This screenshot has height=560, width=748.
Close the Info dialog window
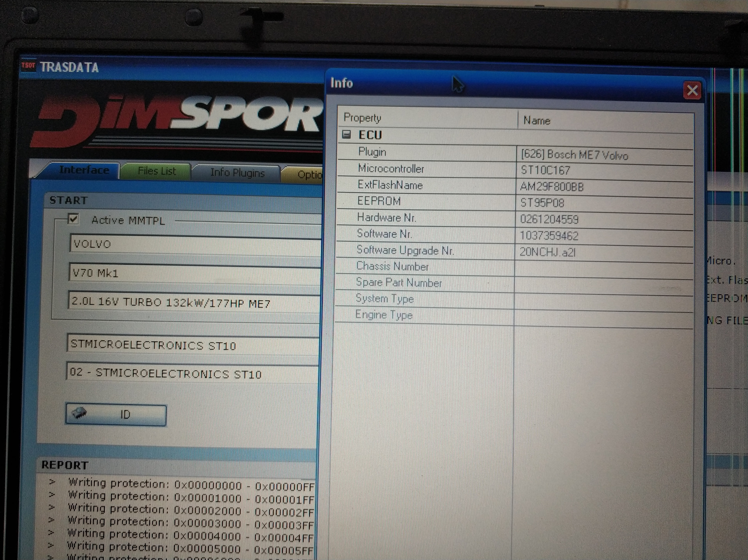pyautogui.click(x=692, y=91)
